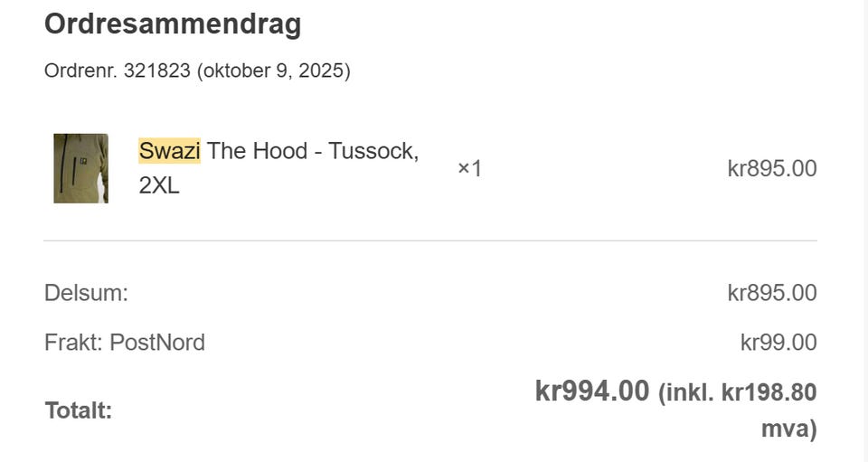Click the item price kr895.00
This screenshot has height=462, width=868.
[772, 168]
